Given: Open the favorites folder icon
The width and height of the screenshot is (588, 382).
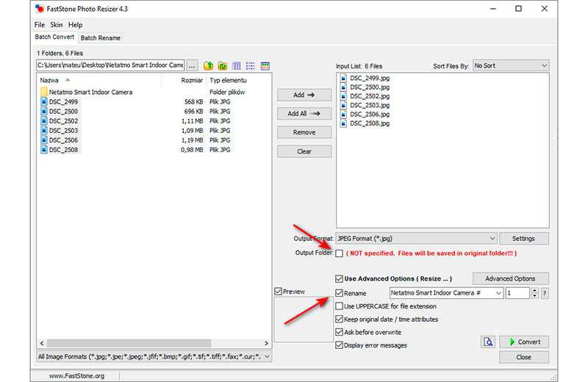Looking at the screenshot, I should coord(222,65).
